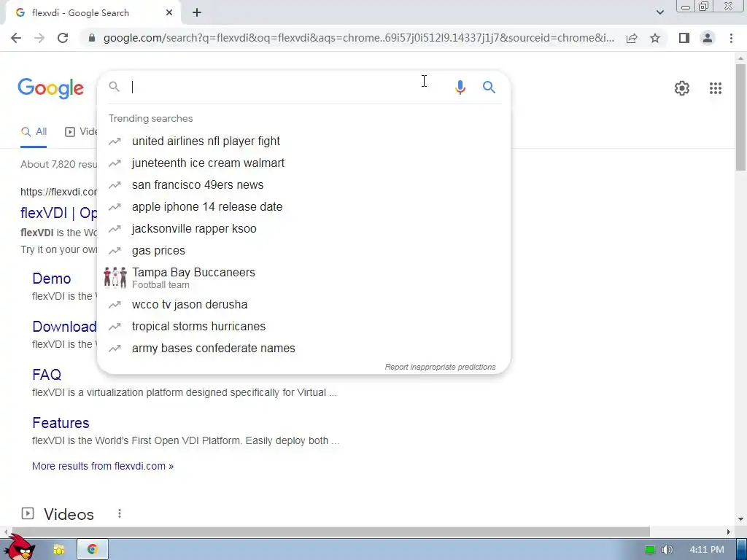Choose 'army bases confederate names' suggestion

coord(303,348)
